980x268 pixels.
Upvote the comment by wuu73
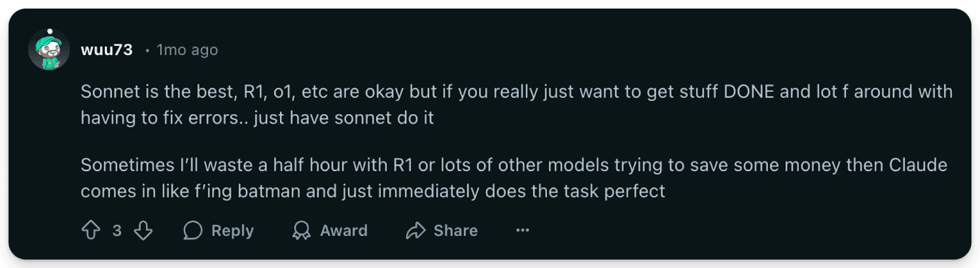[91, 231]
